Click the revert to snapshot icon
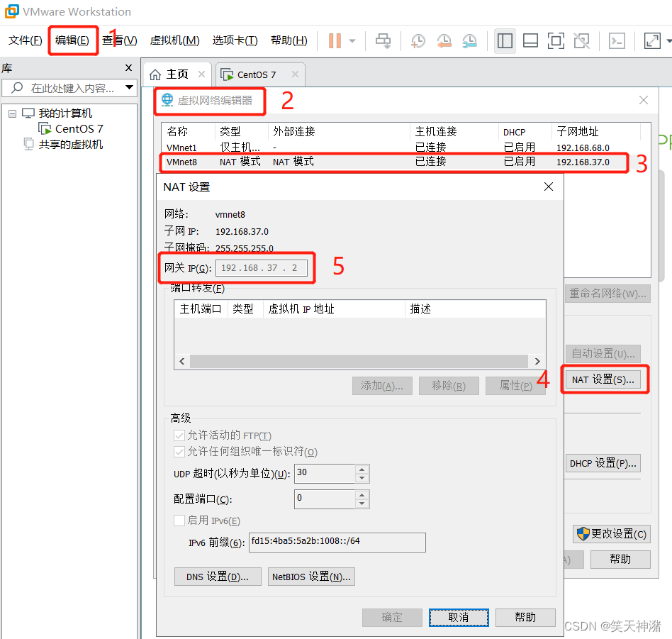 (x=444, y=40)
